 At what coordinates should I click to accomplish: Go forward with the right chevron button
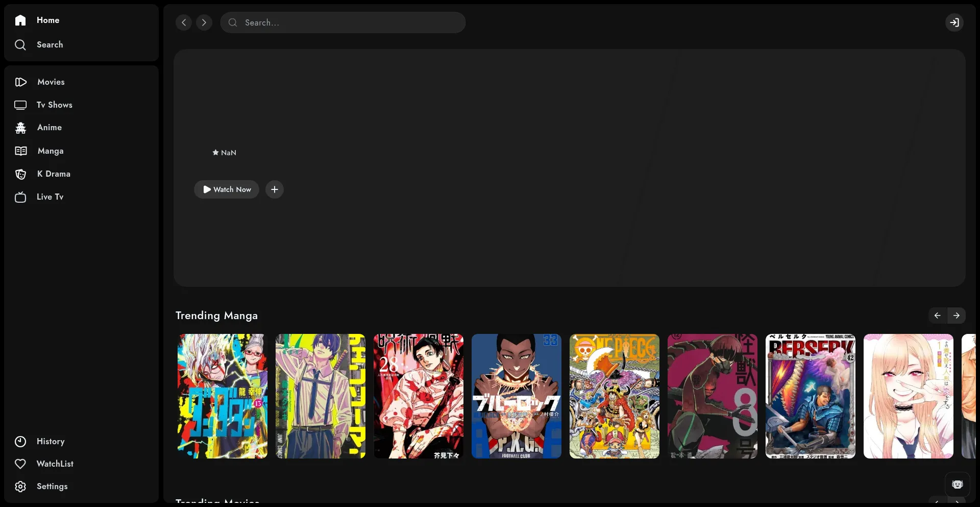(x=204, y=22)
